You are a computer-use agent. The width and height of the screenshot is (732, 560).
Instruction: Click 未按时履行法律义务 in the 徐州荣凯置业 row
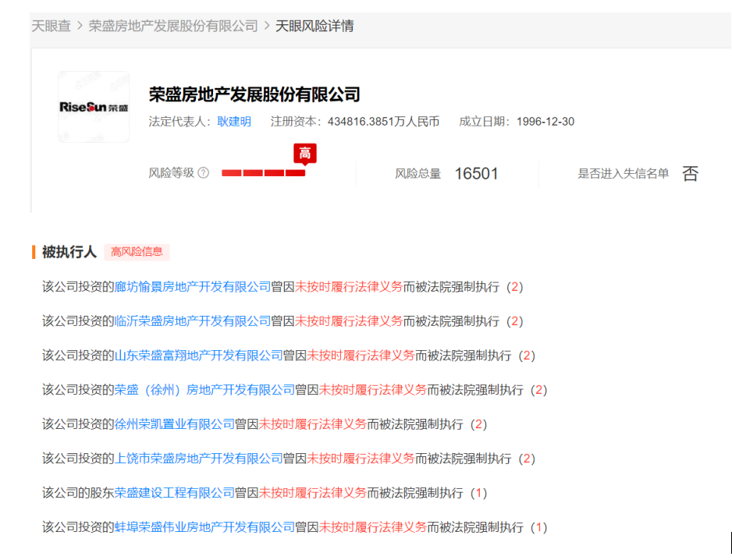click(313, 424)
